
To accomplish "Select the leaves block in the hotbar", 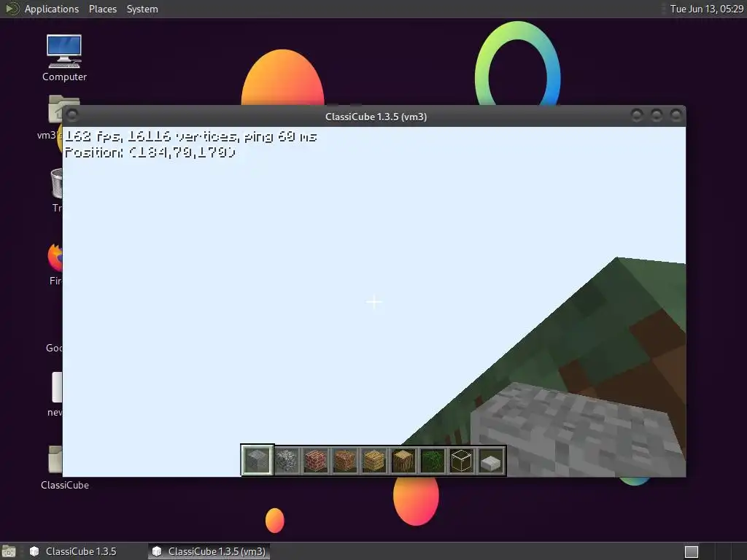I will (x=432, y=461).
